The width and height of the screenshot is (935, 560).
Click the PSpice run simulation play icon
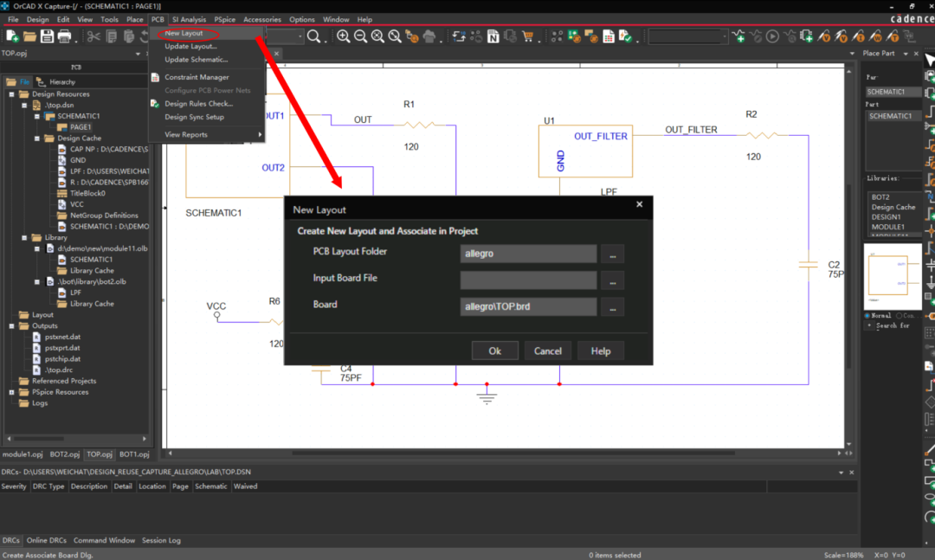point(772,36)
